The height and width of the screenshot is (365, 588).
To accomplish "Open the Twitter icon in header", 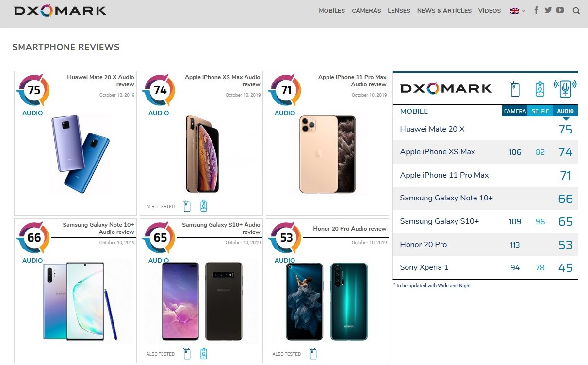I will pyautogui.click(x=548, y=10).
